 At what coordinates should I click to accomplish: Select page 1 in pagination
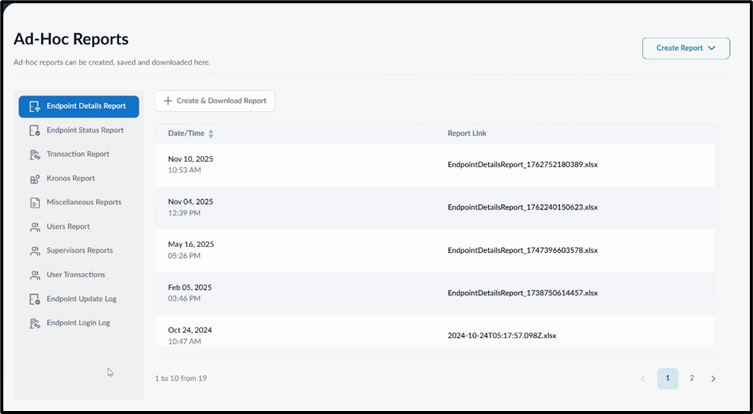point(668,378)
